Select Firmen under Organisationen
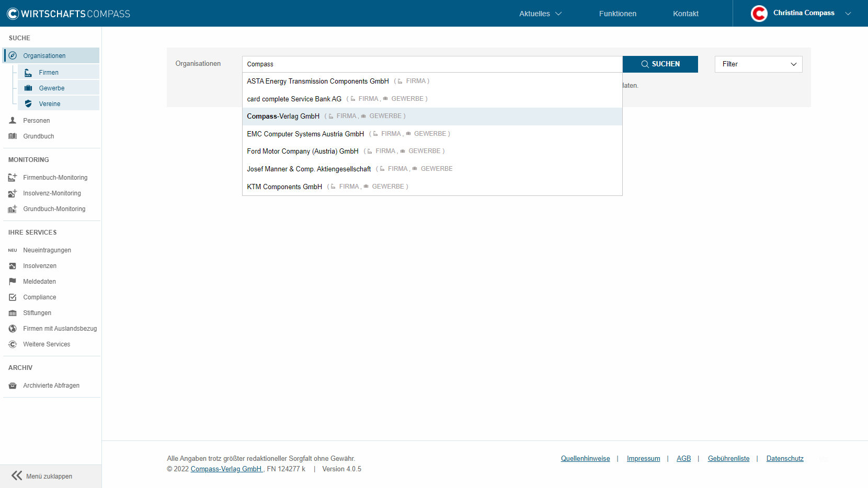 pyautogui.click(x=59, y=73)
